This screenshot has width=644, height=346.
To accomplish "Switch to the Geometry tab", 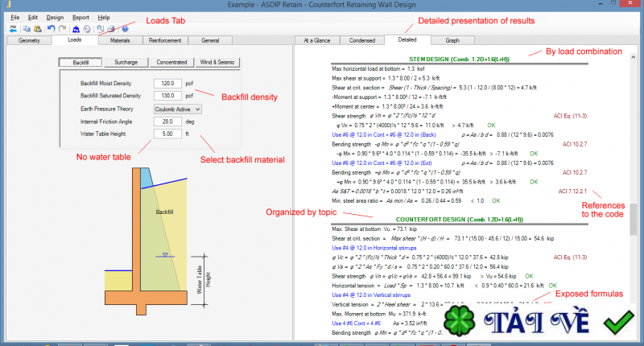I will click(x=29, y=39).
